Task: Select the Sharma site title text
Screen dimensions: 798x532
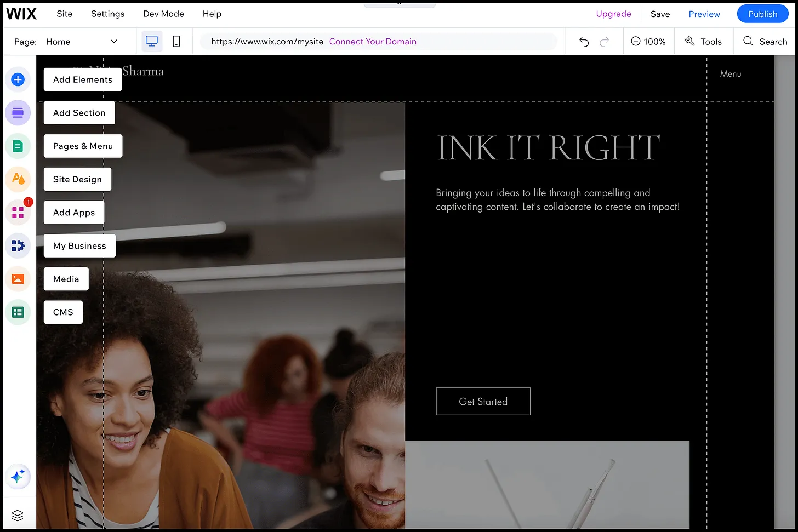Action: click(x=143, y=71)
